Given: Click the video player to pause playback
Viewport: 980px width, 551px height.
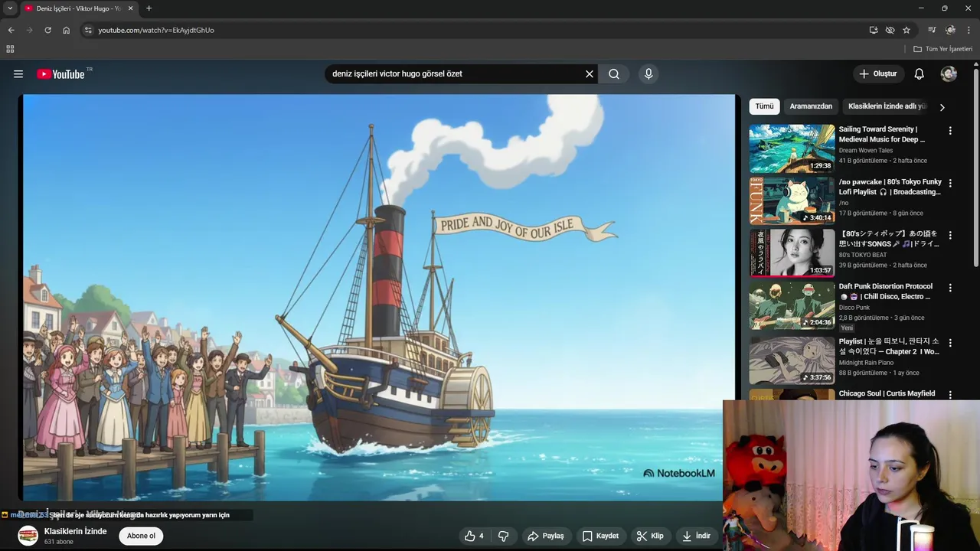Looking at the screenshot, I should click(379, 297).
